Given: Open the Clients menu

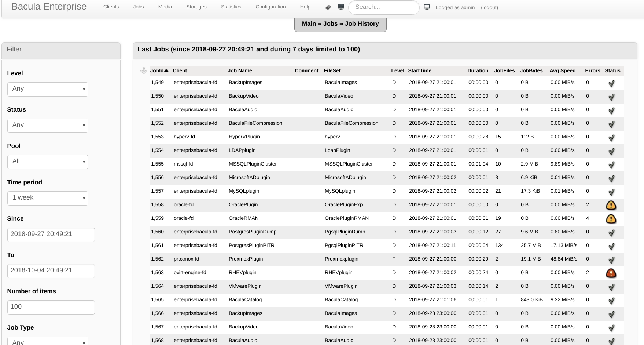Looking at the screenshot, I should click(111, 7).
